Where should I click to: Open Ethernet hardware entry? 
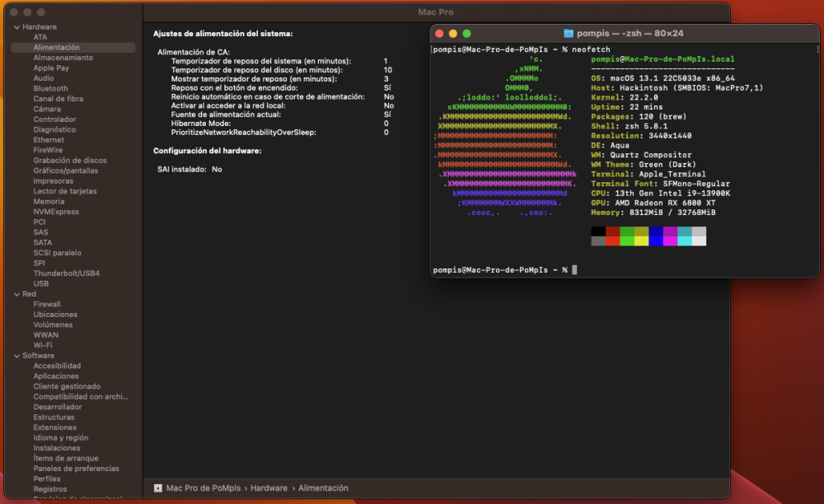[x=49, y=140]
